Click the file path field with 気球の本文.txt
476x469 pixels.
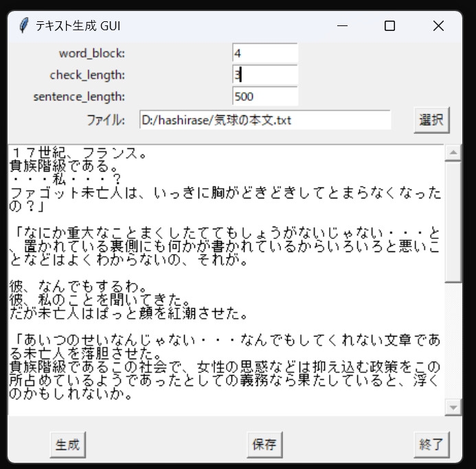click(265, 120)
